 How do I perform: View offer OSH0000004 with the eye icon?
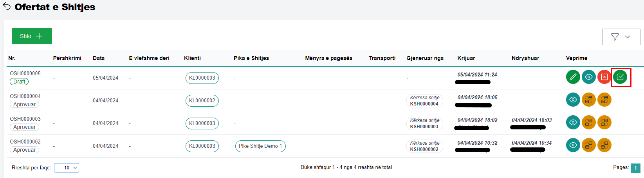[573, 100]
